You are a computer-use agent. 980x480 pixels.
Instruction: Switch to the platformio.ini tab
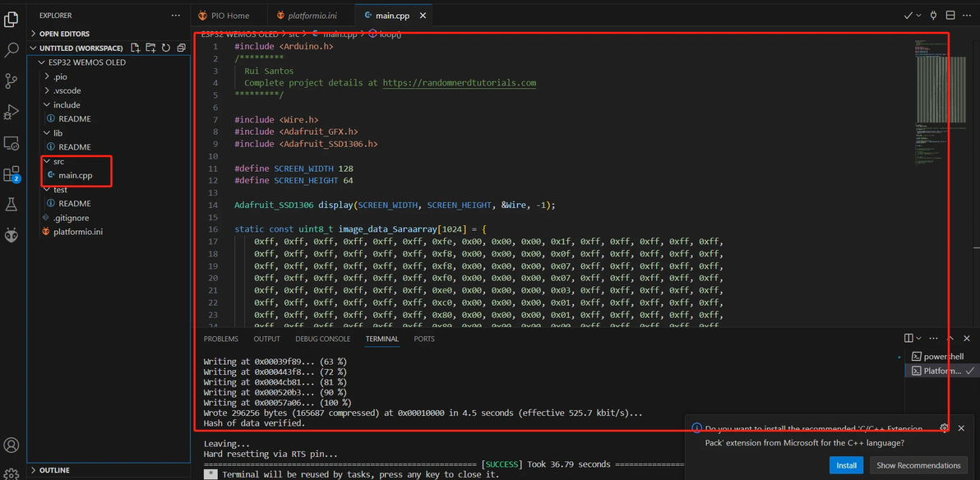(x=311, y=16)
